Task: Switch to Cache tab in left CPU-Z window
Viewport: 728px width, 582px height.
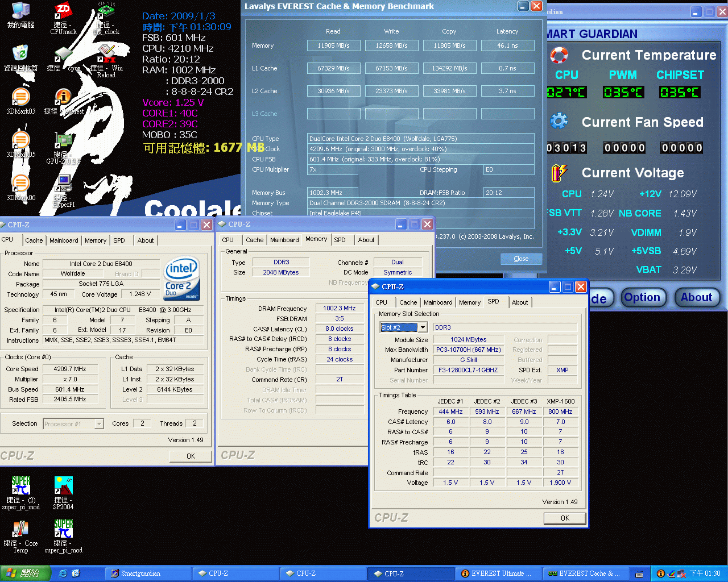Action: pyautogui.click(x=34, y=240)
